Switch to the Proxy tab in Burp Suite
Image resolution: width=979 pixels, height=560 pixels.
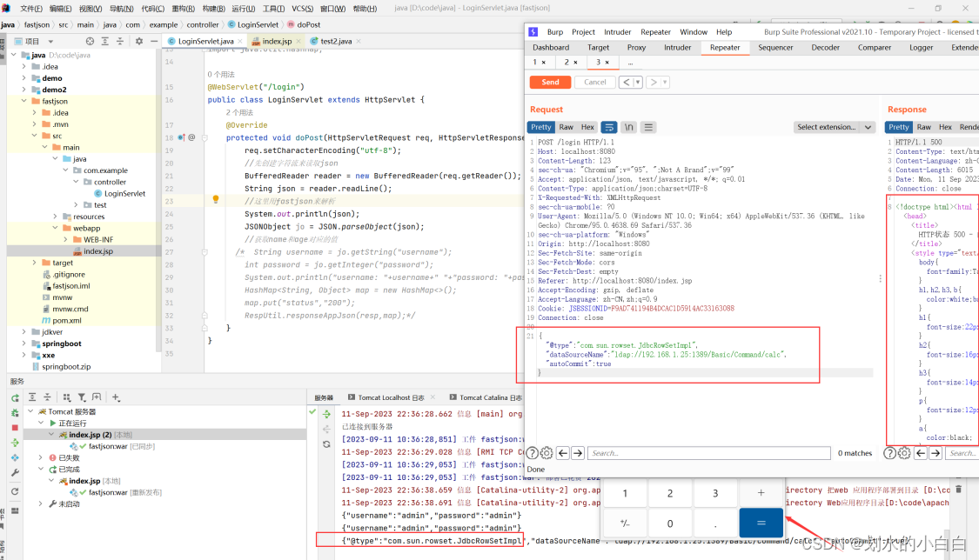[x=636, y=48]
